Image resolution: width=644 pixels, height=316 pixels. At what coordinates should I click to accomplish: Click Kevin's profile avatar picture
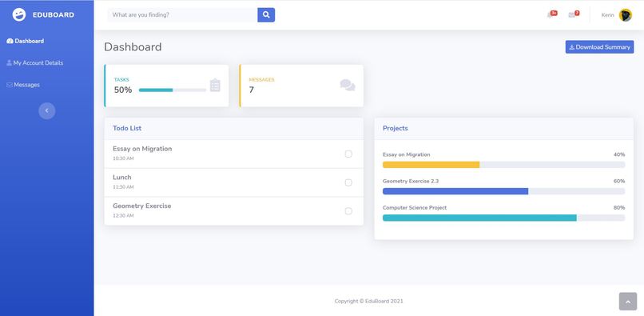625,15
